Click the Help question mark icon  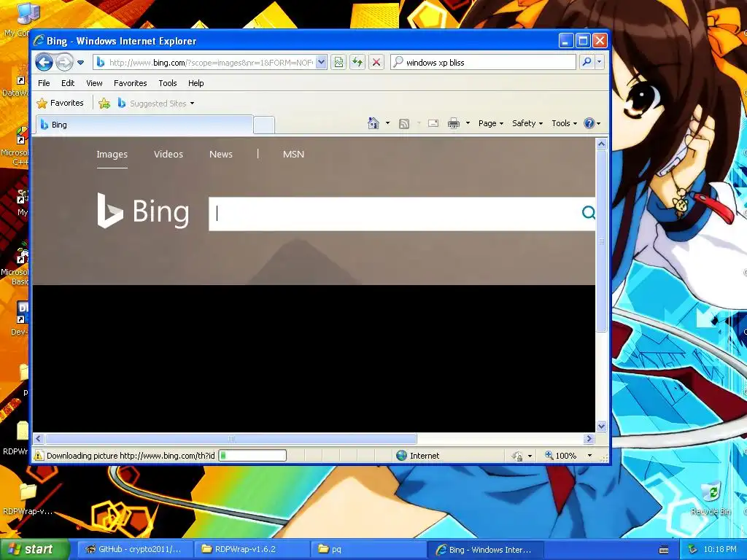(589, 123)
